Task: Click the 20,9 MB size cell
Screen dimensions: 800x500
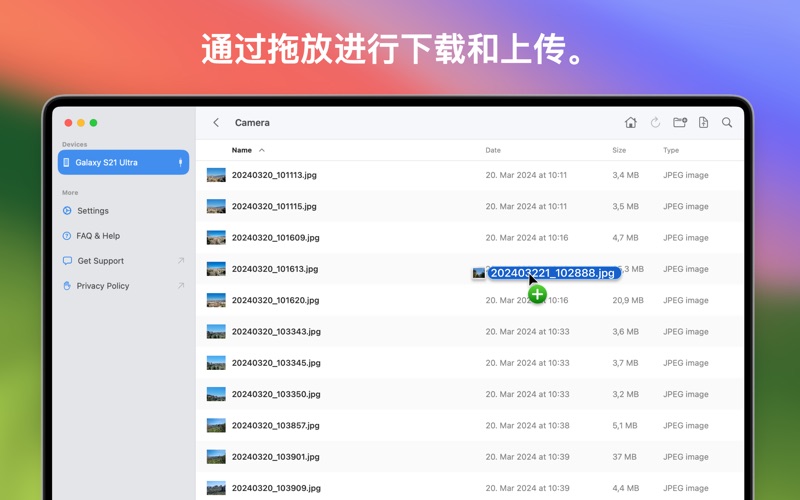Action: 628,300
